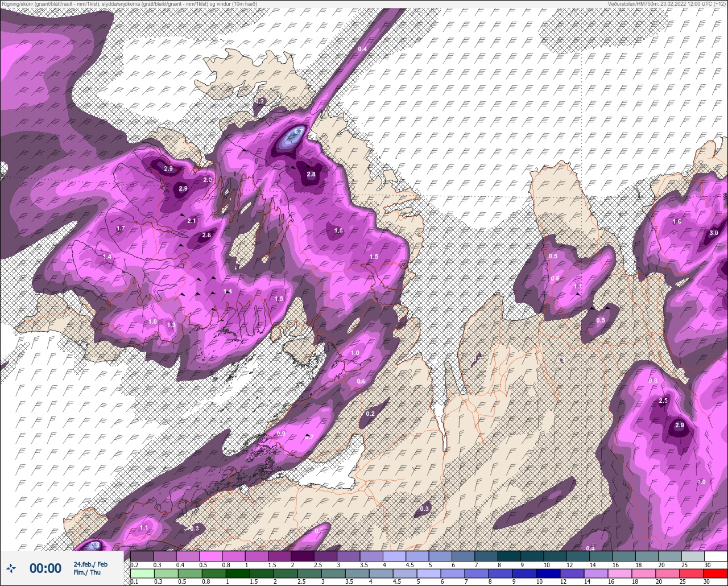Click the 3.0 value label on map
Screen dimensions: 728x586
(x=714, y=233)
